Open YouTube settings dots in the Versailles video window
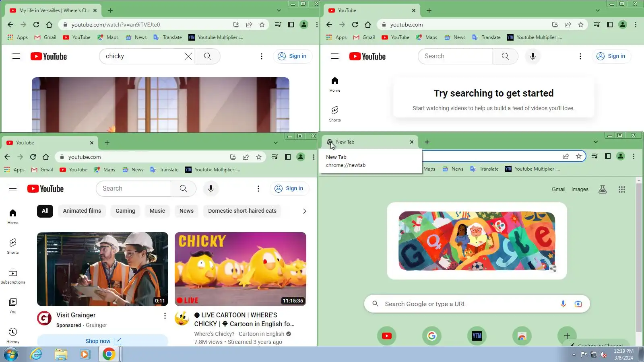Image resolution: width=644 pixels, height=362 pixels. [262, 56]
